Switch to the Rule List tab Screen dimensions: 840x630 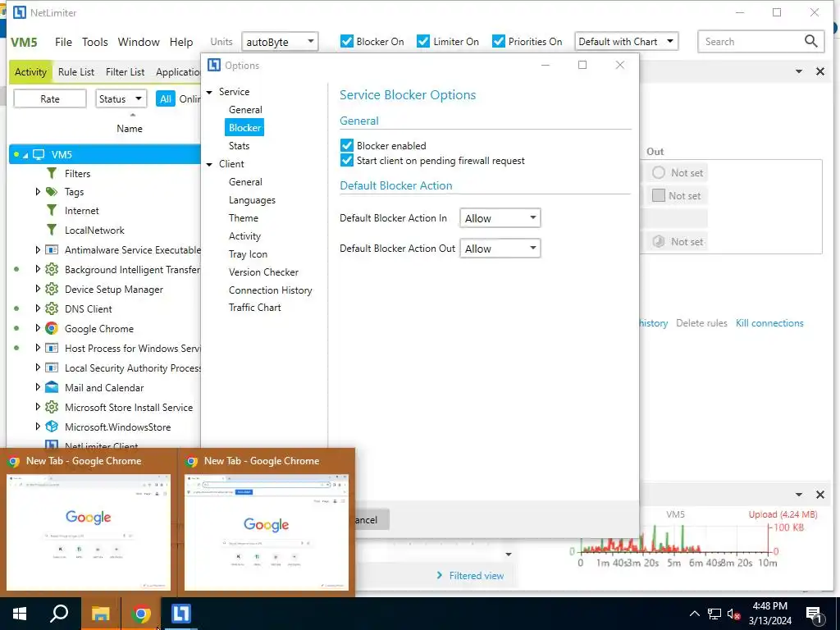click(76, 72)
